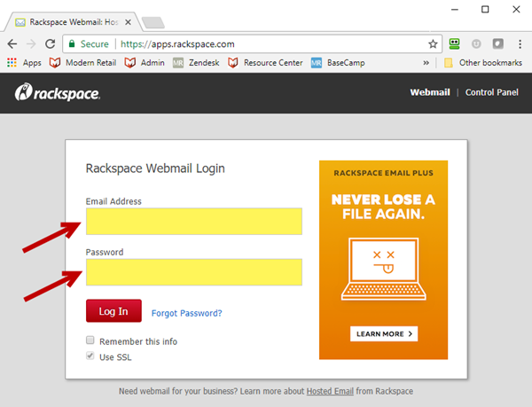
Task: Enable the Remember this info checkbox
Action: 90,340
